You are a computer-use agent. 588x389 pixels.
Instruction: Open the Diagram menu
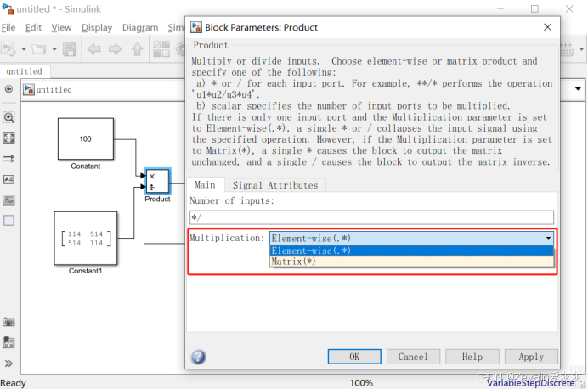[139, 27]
